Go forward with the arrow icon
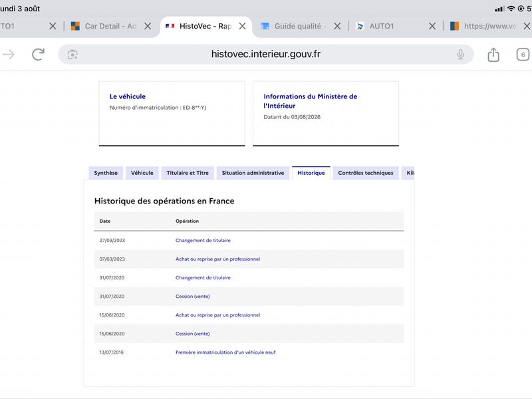The width and height of the screenshot is (532, 399). pyautogui.click(x=9, y=55)
